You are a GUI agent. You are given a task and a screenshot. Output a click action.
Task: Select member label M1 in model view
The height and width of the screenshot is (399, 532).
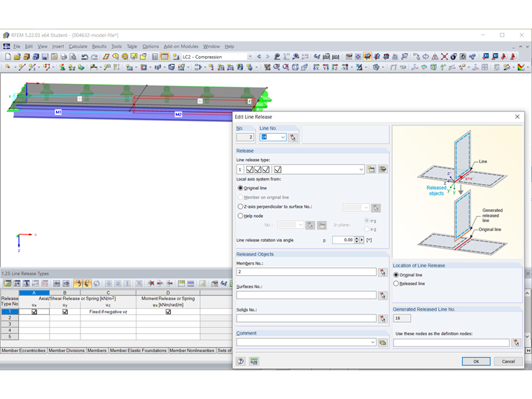(x=58, y=112)
